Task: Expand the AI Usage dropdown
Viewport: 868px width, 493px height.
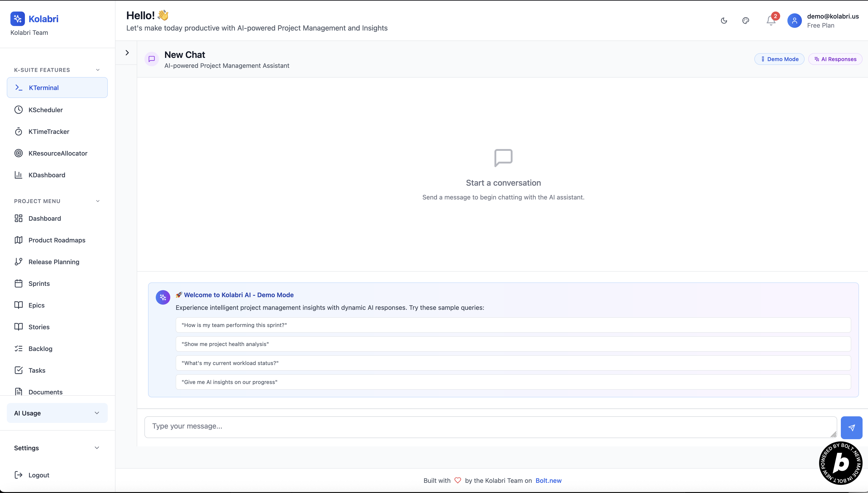Action: coord(97,413)
